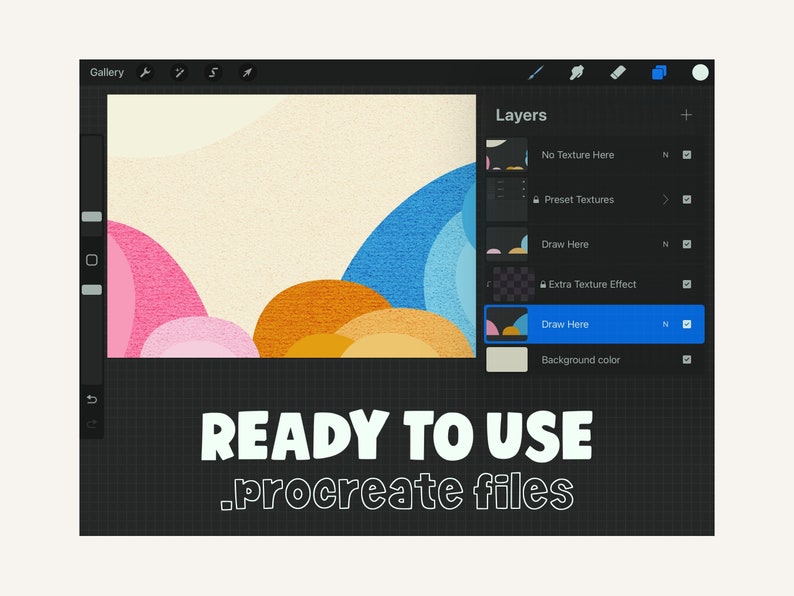Tap the square modify button in sidebar
The width and height of the screenshot is (794, 596).
pos(92,260)
